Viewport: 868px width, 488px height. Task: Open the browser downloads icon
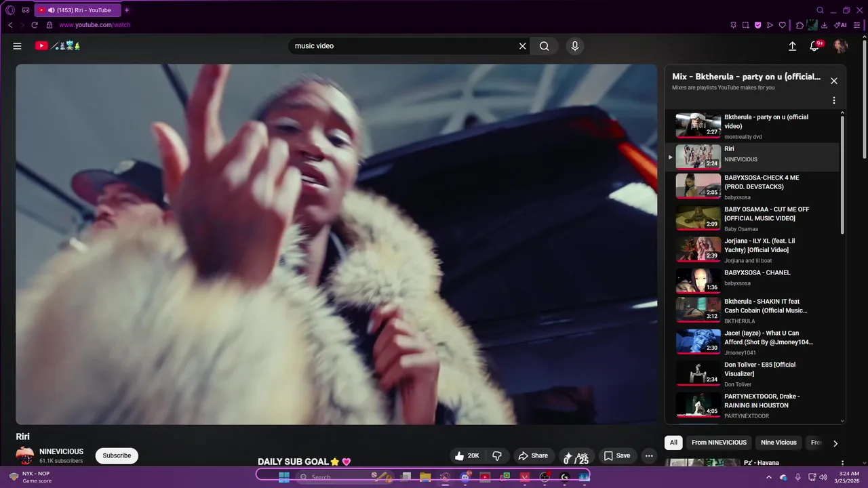[x=824, y=25]
